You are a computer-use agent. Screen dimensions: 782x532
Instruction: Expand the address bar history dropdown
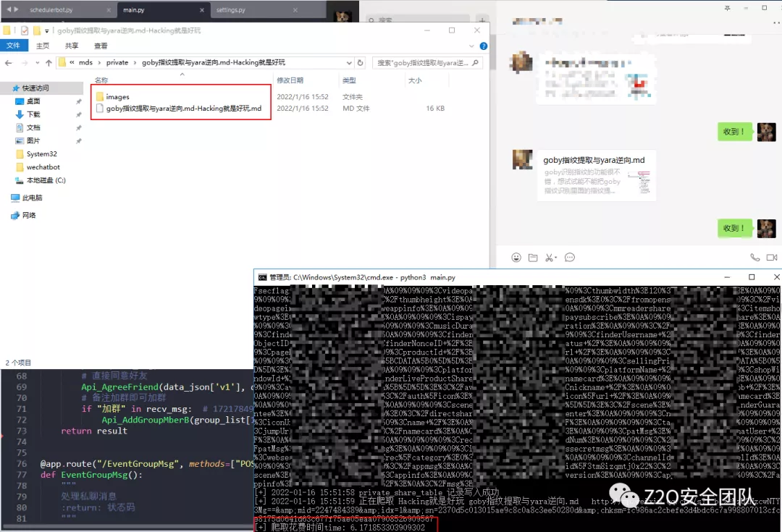click(x=348, y=63)
